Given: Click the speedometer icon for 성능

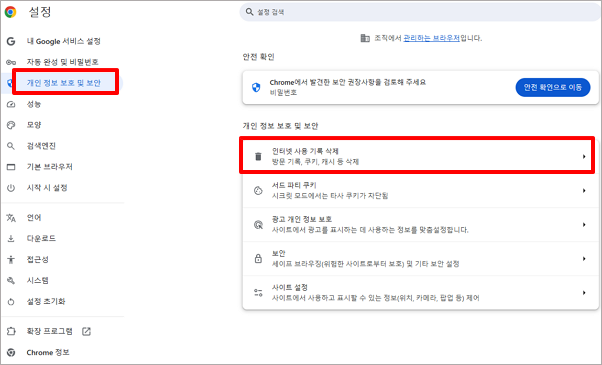Looking at the screenshot, I should pos(11,104).
